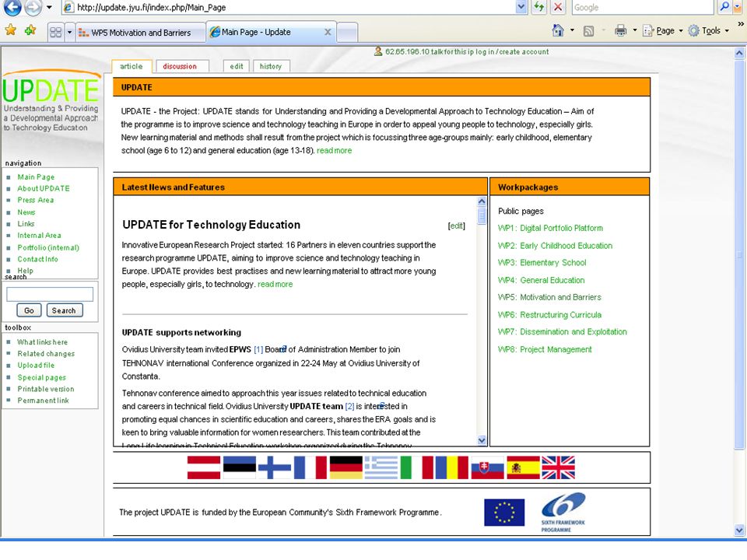
Task: Click the user icon beside IP address
Action: pos(378,51)
